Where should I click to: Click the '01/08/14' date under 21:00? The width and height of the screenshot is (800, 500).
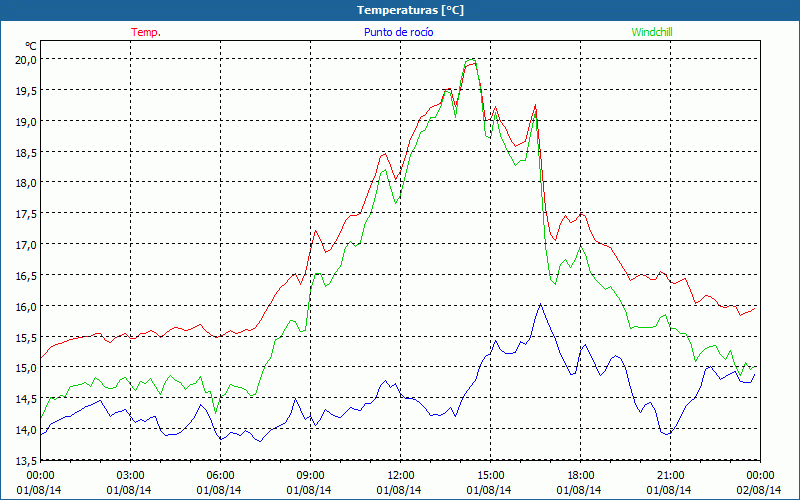[669, 490]
